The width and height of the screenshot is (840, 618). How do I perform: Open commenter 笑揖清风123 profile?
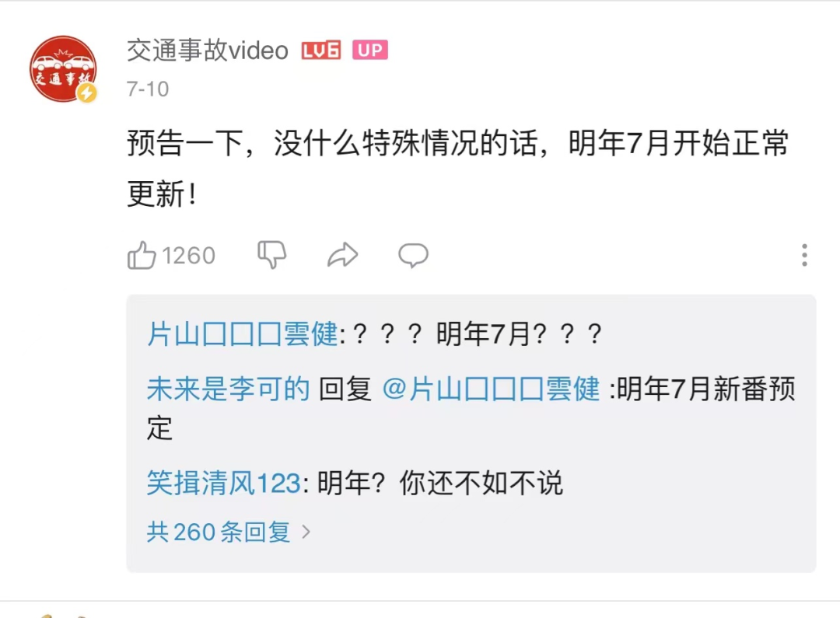click(x=223, y=484)
